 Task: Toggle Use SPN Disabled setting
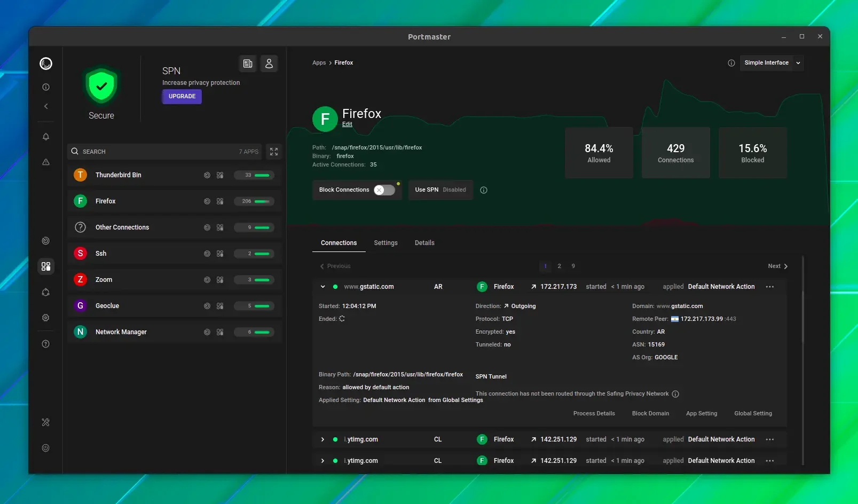click(x=440, y=190)
